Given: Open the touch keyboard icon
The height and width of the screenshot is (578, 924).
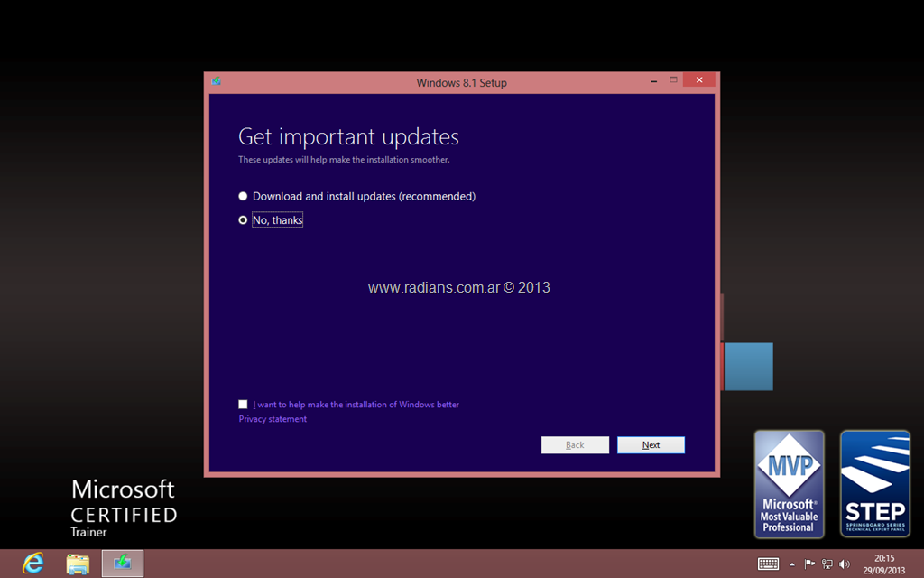Looking at the screenshot, I should pyautogui.click(x=768, y=564).
